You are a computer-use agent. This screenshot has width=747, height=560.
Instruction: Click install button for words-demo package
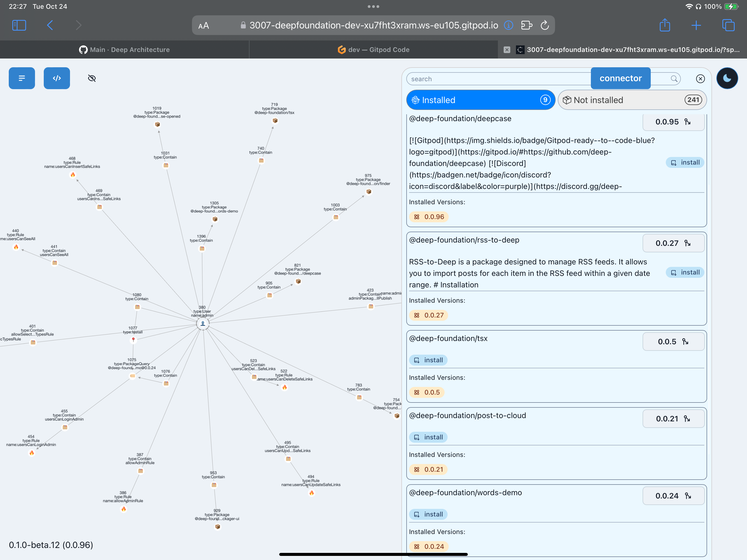point(428,514)
